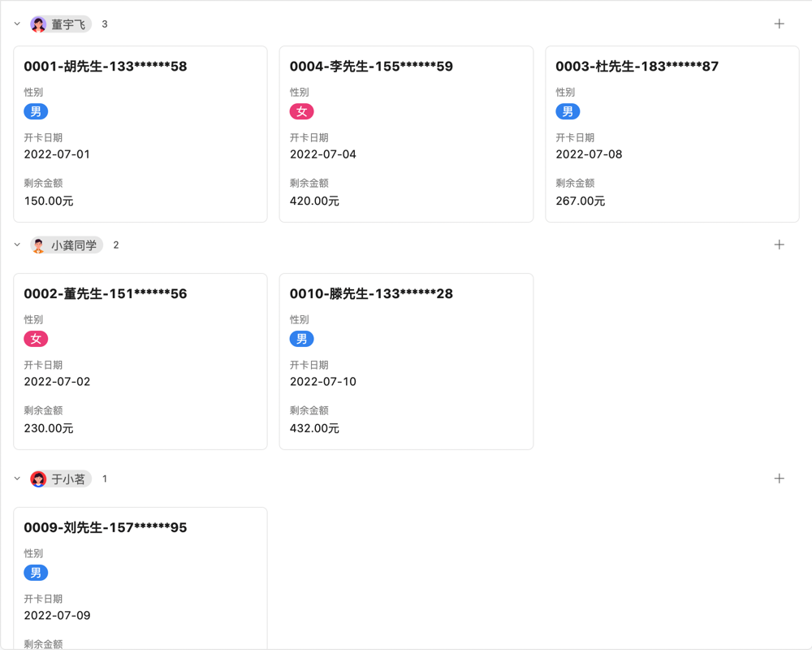This screenshot has width=812, height=650.
Task: Click the avatar icon of 于小茗
Action: click(x=37, y=479)
